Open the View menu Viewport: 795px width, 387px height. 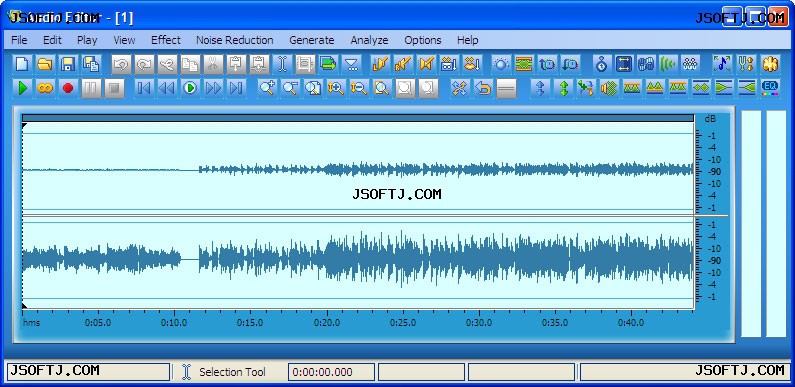click(x=124, y=40)
